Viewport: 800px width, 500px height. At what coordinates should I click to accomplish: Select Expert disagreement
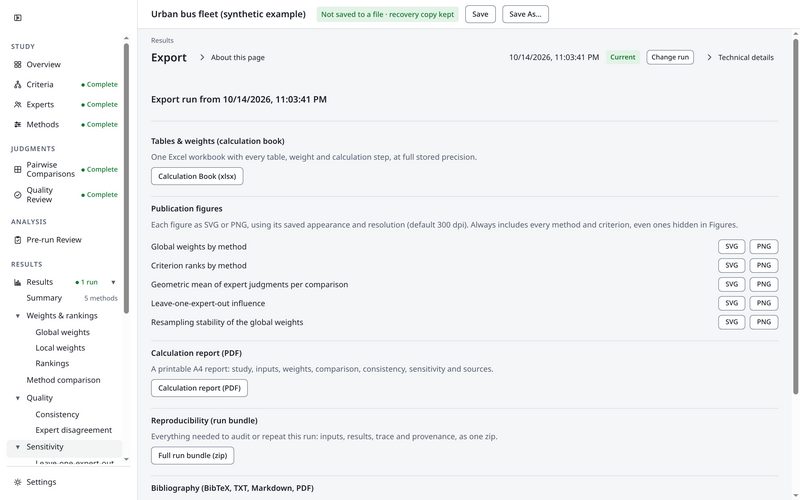point(73,430)
